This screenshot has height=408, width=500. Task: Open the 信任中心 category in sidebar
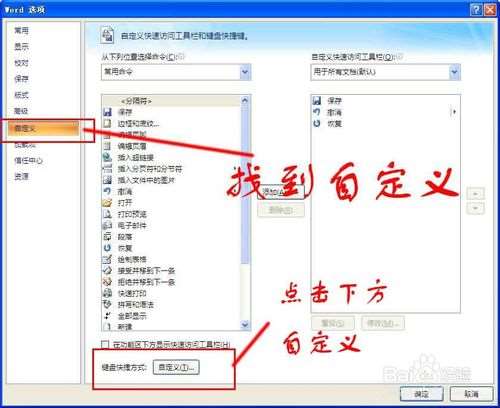[28, 161]
